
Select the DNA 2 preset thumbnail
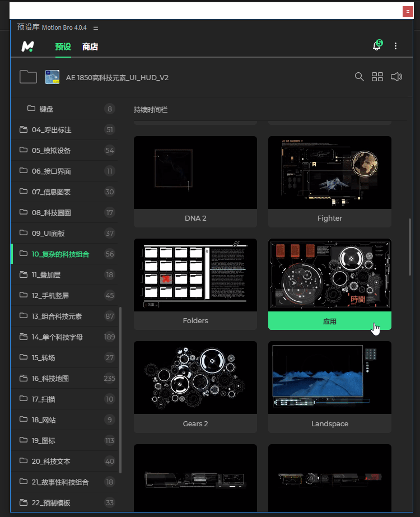195,173
